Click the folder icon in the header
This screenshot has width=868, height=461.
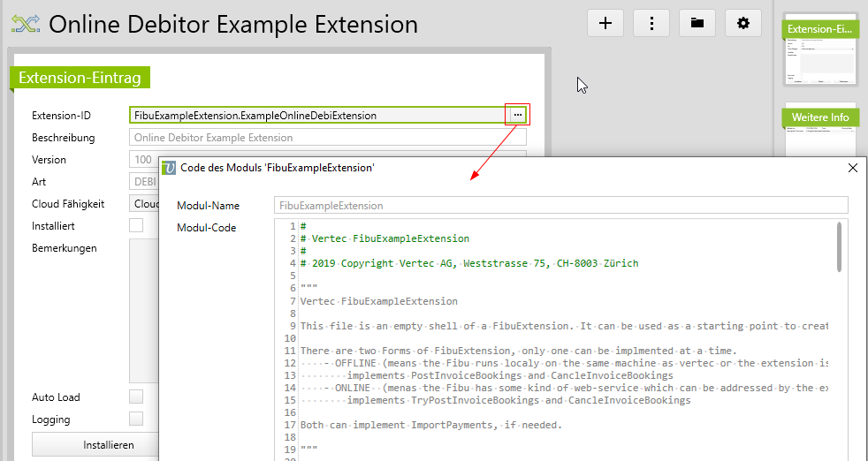697,24
